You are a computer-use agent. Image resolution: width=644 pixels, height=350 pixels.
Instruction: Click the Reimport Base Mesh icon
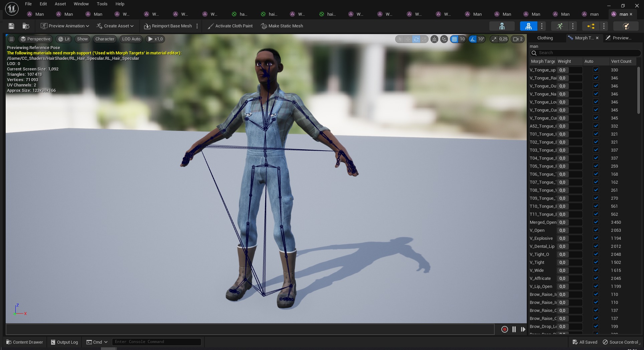(x=147, y=26)
